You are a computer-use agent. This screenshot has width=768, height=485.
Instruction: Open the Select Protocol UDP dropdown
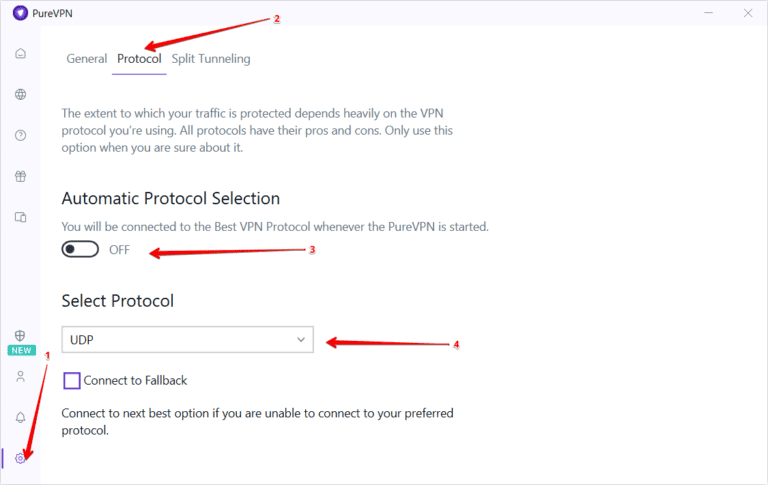point(187,340)
